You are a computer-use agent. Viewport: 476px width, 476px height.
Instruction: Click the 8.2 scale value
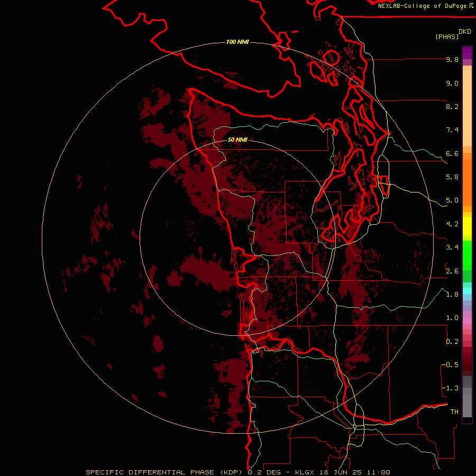coord(452,106)
